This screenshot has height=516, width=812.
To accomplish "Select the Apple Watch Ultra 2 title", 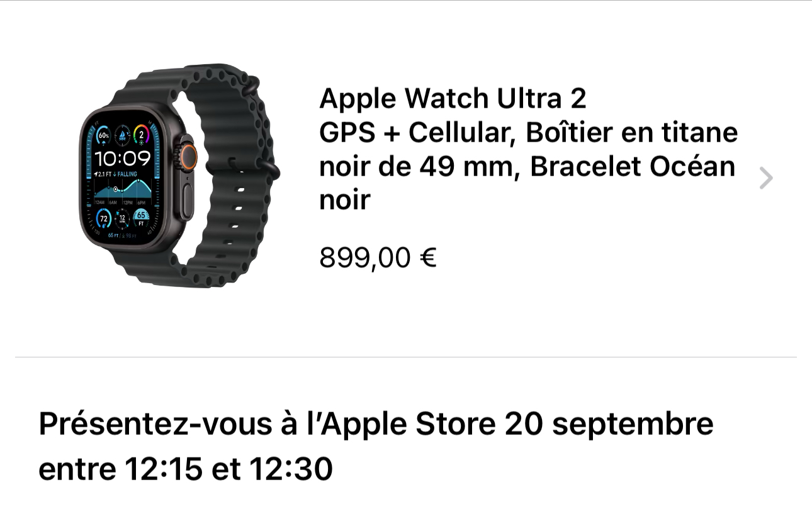I will 453,99.
